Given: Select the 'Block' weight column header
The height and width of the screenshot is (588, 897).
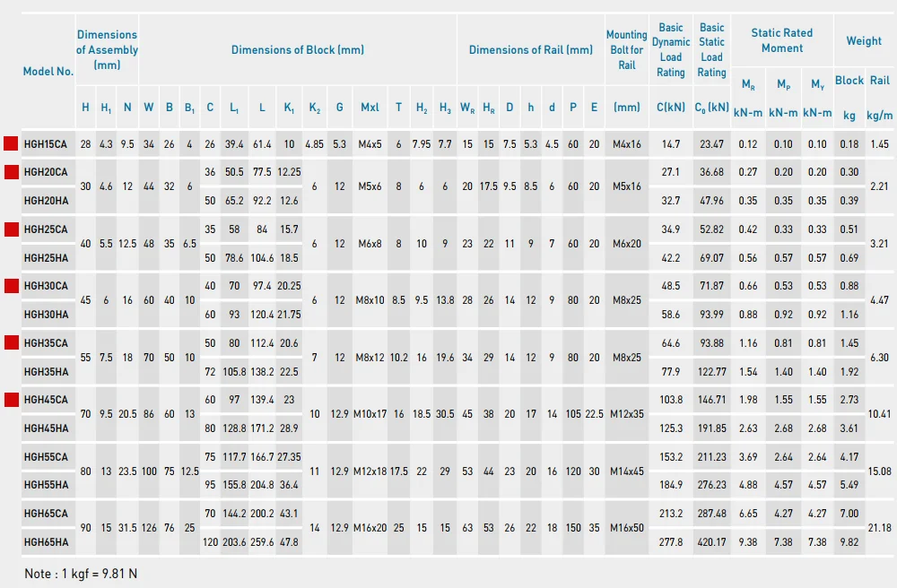Looking at the screenshot, I should 849,80.
